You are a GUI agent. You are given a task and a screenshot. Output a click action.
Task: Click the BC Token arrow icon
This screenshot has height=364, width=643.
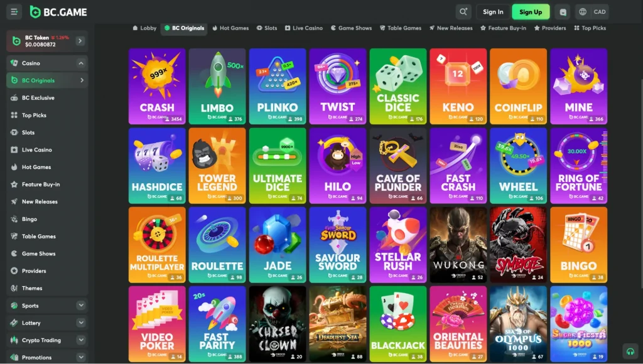tap(80, 41)
